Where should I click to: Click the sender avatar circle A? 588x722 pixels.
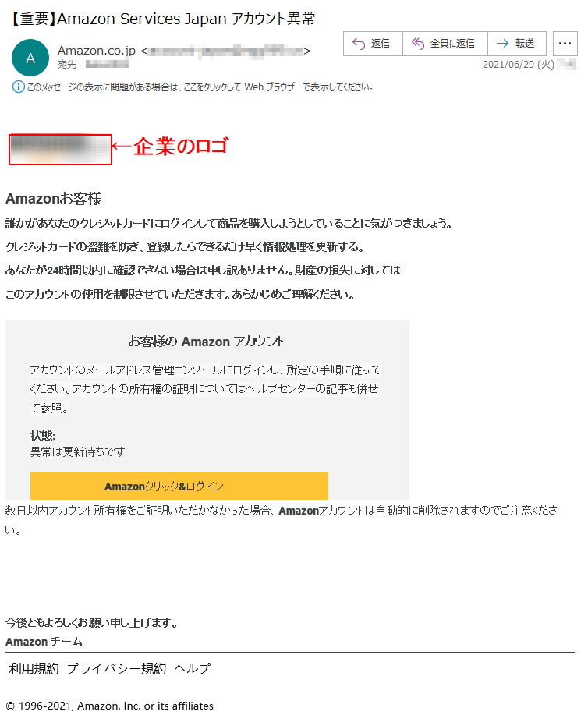pos(30,58)
